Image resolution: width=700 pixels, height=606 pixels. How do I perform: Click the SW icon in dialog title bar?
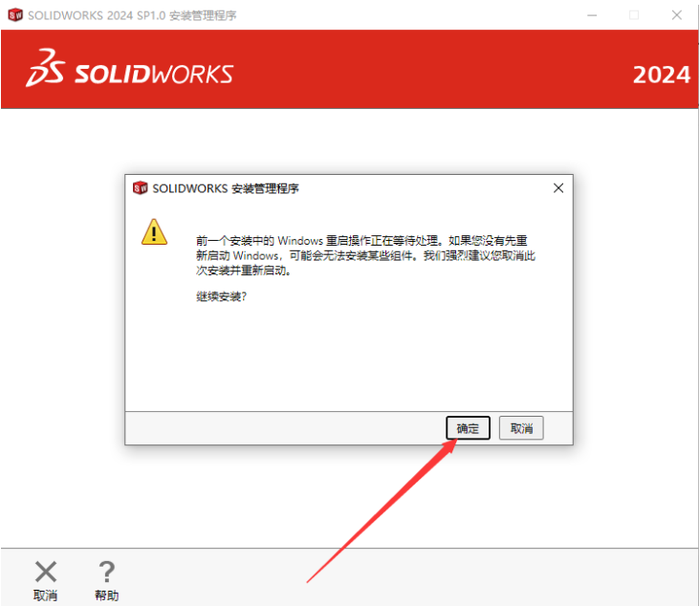[x=141, y=188]
